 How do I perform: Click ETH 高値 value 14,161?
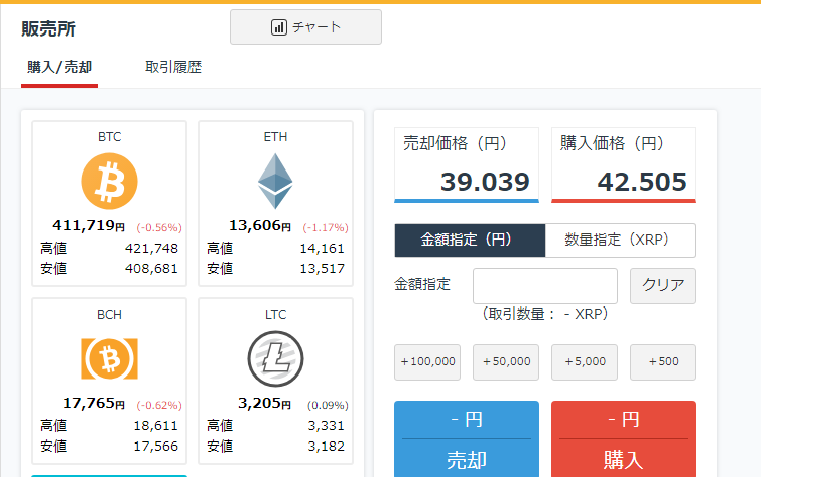[x=322, y=249]
